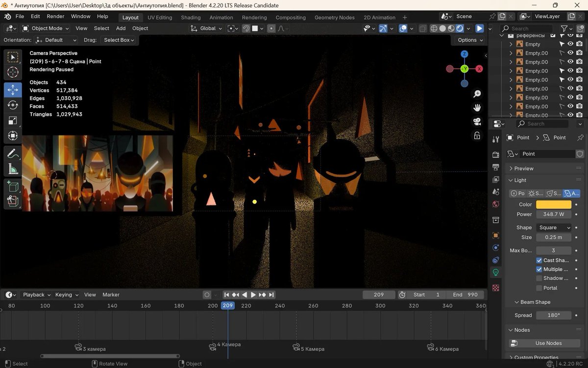Viewport: 588px width, 368px height.
Task: Open the Options dropdown in the viewport
Action: point(470,40)
